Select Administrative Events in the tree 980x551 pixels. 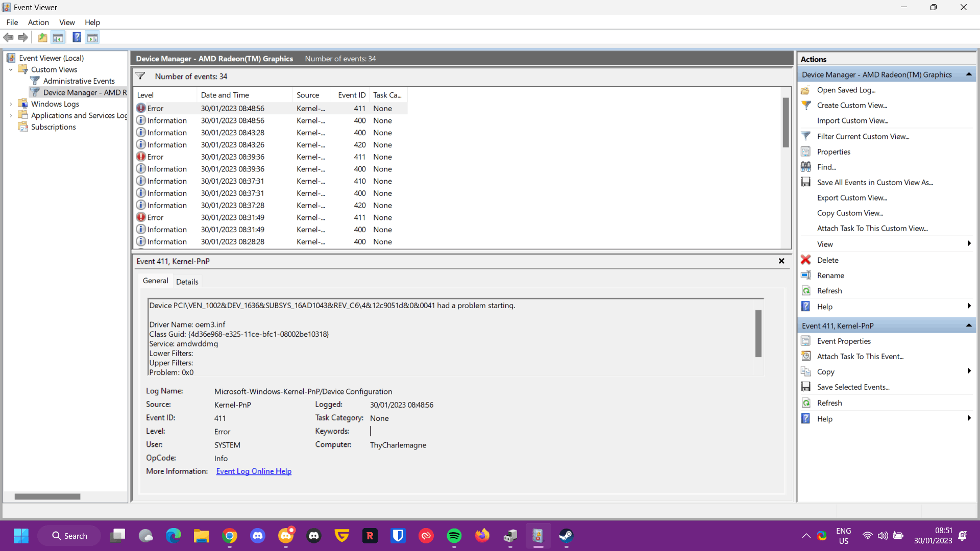point(79,81)
